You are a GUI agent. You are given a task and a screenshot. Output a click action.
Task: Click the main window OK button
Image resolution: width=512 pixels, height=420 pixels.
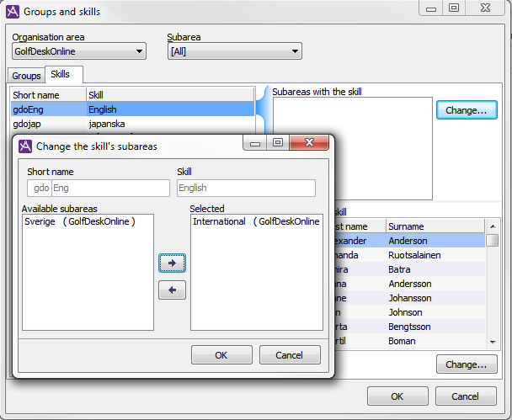(x=397, y=396)
